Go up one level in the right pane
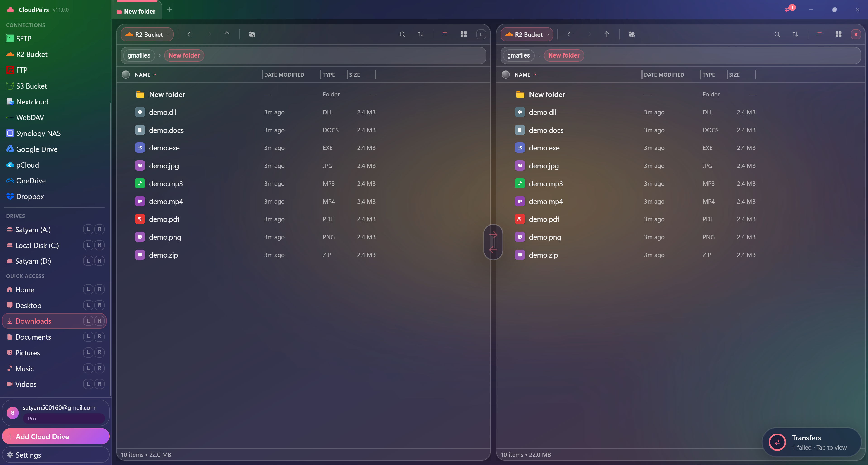The width and height of the screenshot is (868, 465). 607,34
